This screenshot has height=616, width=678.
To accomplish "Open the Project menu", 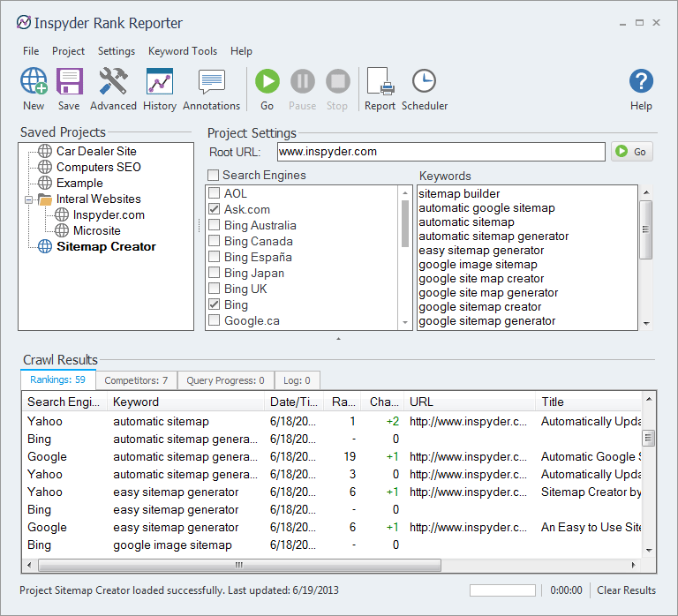I will (x=68, y=51).
